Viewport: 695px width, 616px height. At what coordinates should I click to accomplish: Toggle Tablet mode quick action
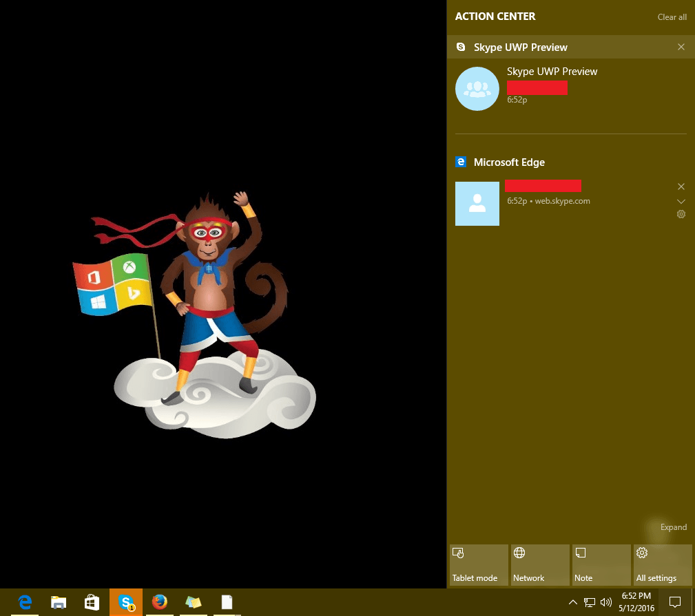click(x=479, y=565)
